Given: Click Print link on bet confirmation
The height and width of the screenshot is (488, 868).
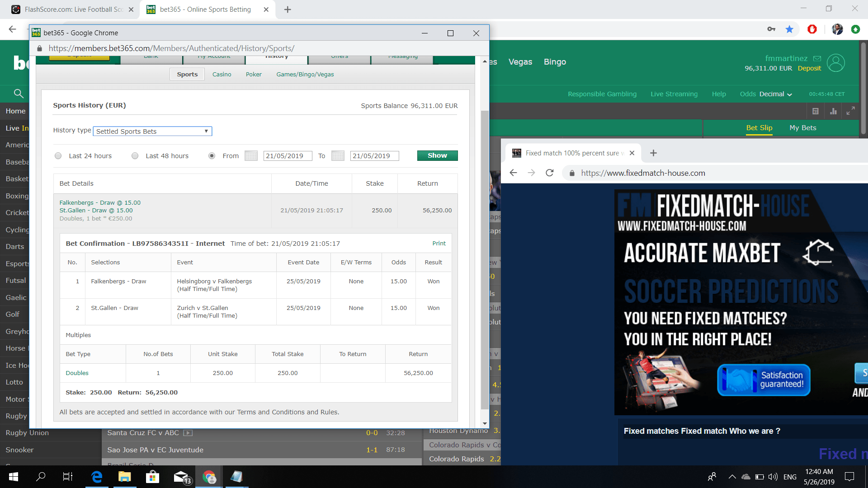Looking at the screenshot, I should (x=439, y=244).
